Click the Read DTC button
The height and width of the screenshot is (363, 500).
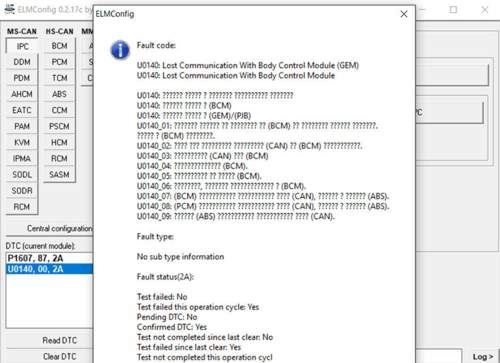(x=50, y=340)
